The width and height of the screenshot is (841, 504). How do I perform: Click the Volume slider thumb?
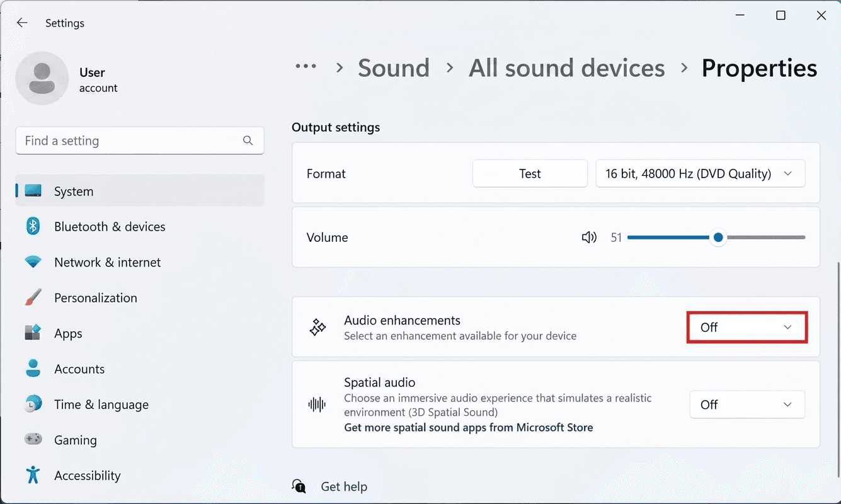pos(718,238)
